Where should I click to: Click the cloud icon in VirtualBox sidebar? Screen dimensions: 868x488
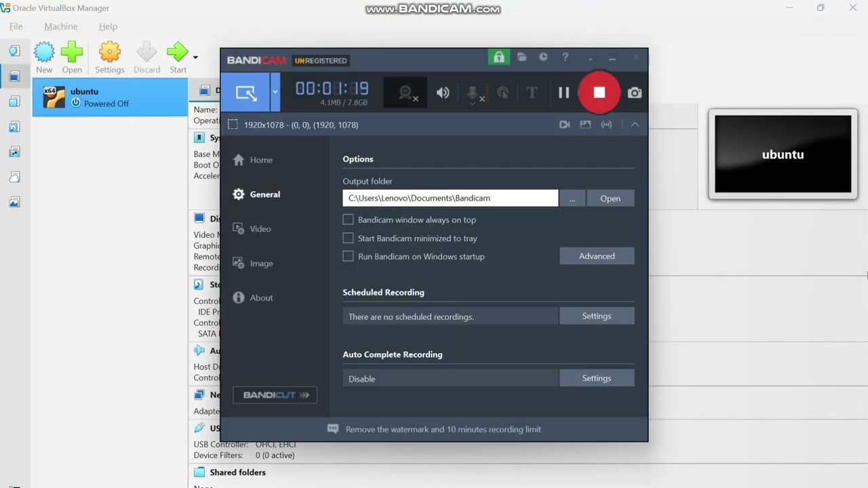coord(14,177)
